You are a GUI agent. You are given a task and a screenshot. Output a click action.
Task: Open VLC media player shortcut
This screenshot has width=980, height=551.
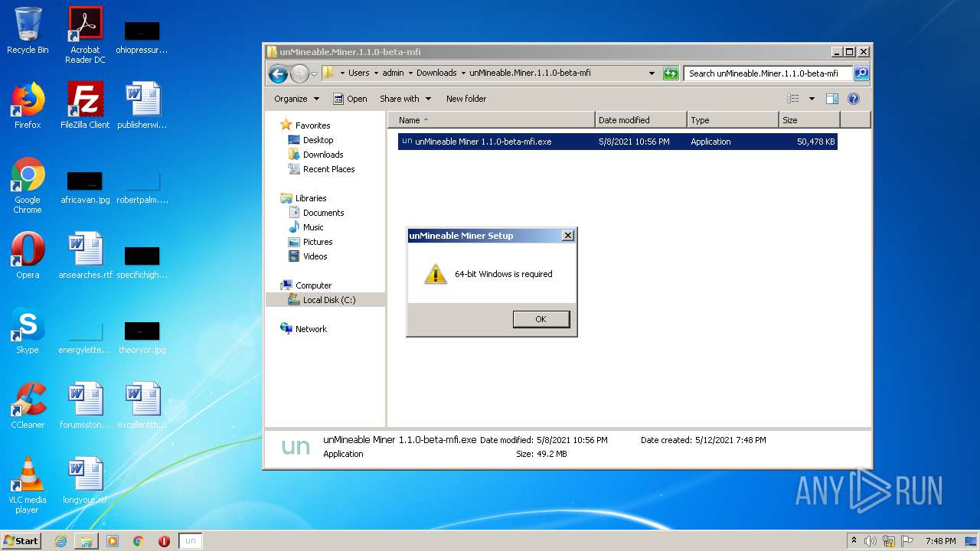(28, 485)
